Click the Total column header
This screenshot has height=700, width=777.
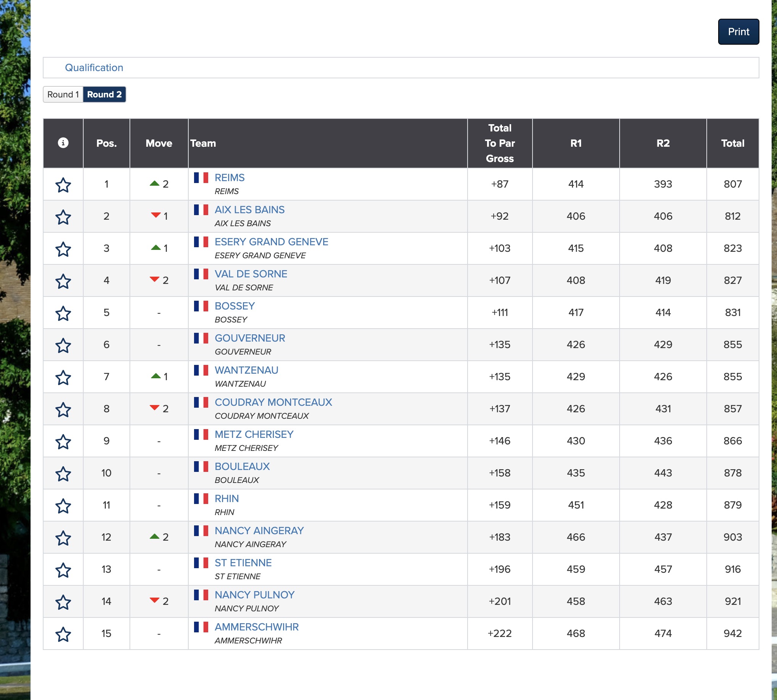(733, 143)
